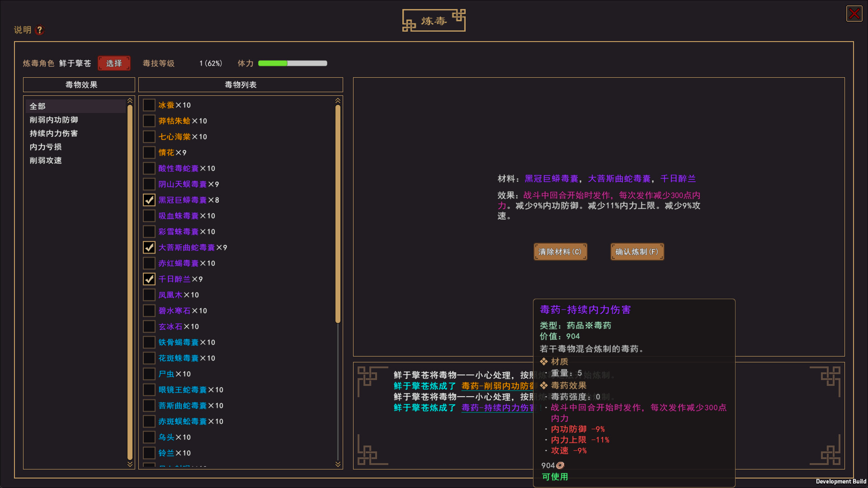Switch back to the 全部 filter category
The image size is (868, 488).
37,106
